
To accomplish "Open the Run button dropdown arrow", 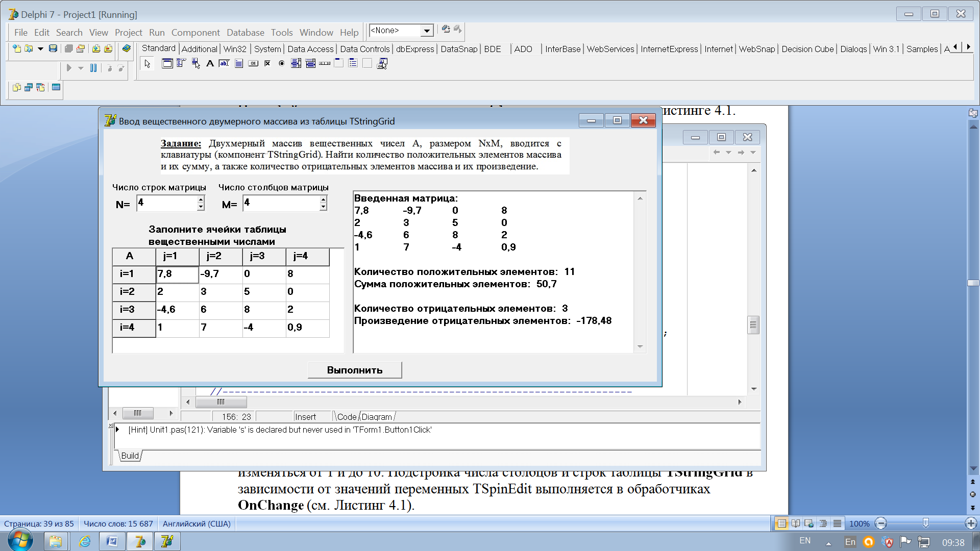I will pos(81,68).
